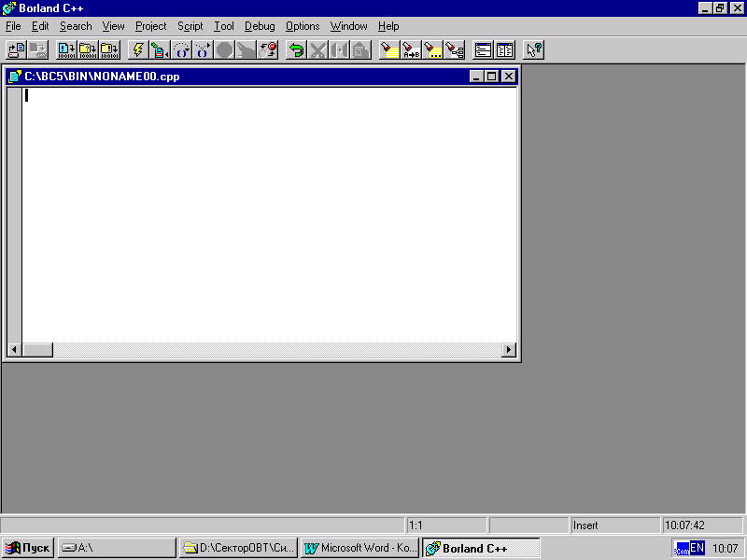Click the Step over icon

(x=181, y=49)
